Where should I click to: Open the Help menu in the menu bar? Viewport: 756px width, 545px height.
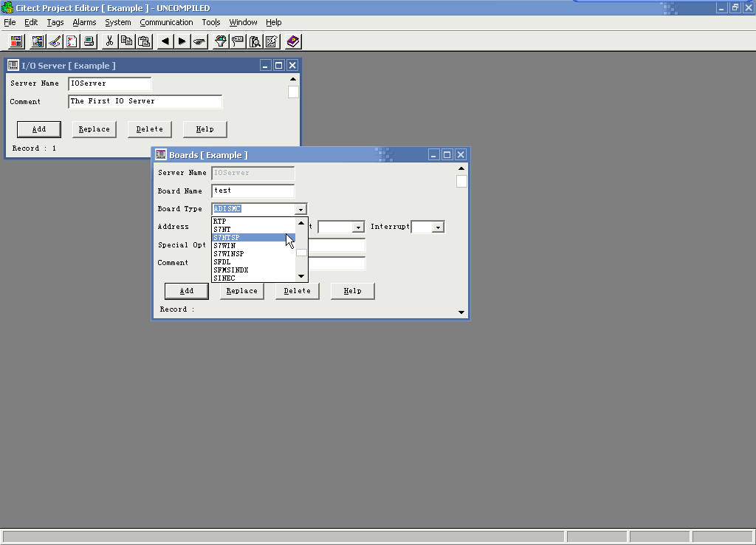[273, 23]
